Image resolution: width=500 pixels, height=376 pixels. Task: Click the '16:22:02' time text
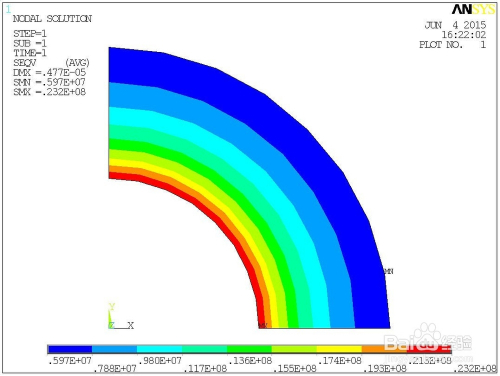[x=464, y=35]
